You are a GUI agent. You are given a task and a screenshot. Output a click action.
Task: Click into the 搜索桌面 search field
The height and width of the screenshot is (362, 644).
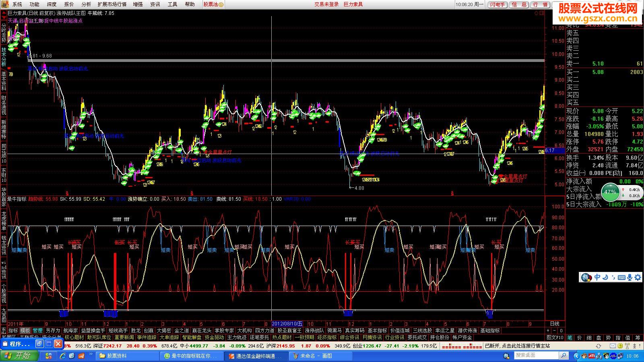[x=537, y=355]
